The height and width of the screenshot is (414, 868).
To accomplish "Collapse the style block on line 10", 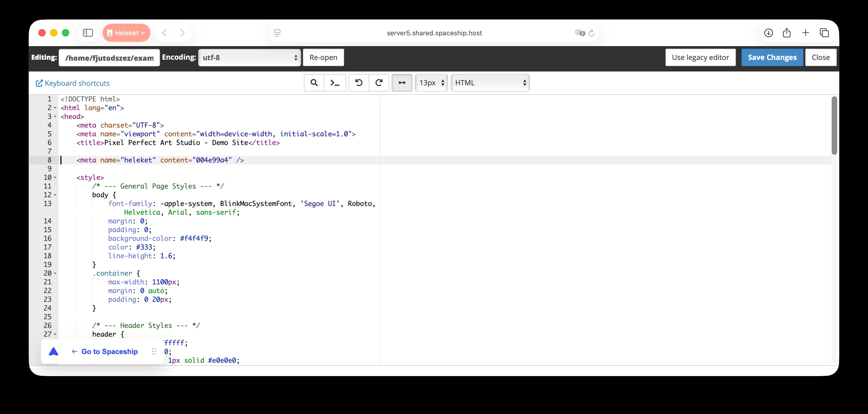I will (55, 178).
